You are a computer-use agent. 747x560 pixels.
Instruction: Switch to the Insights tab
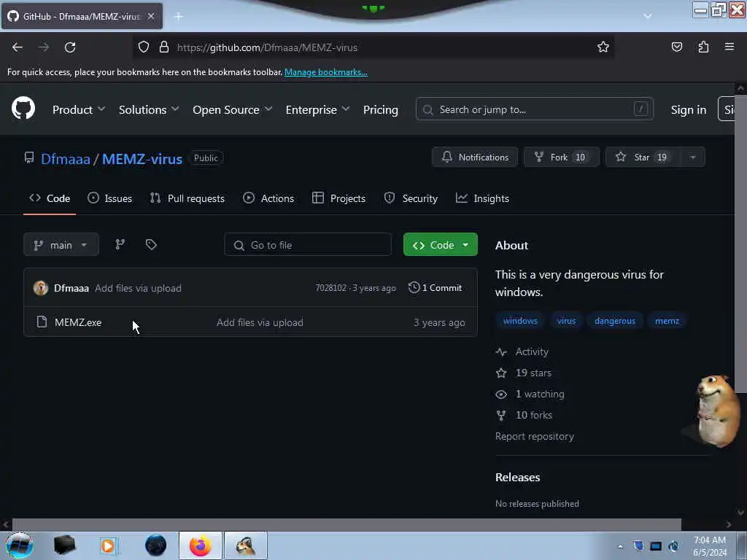482,198
